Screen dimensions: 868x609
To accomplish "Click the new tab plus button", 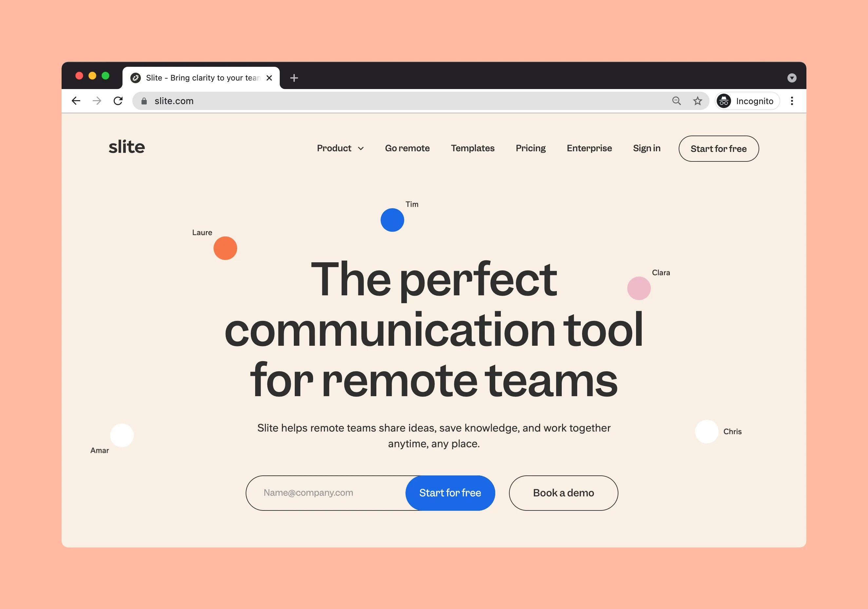I will pyautogui.click(x=294, y=78).
